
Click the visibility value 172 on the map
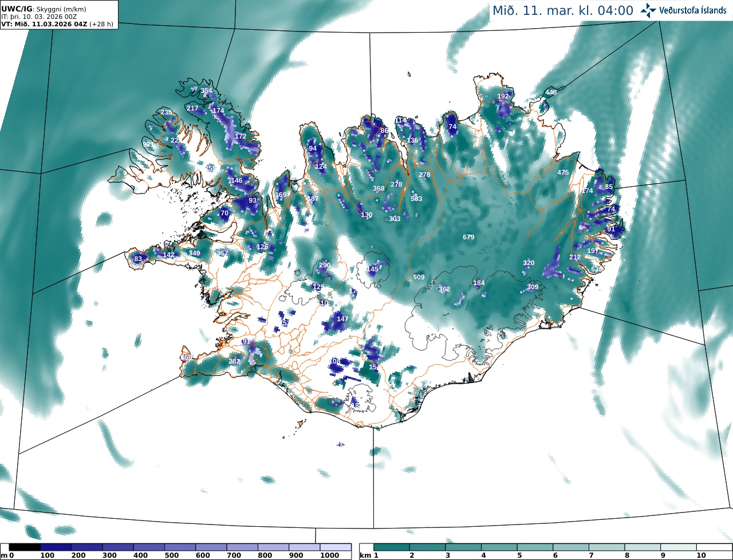coord(241,136)
